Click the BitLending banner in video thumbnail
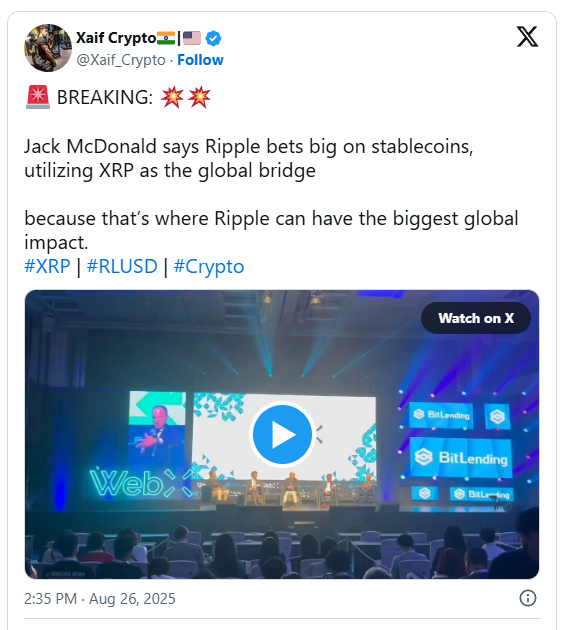The width and height of the screenshot is (566, 630). pos(461,458)
